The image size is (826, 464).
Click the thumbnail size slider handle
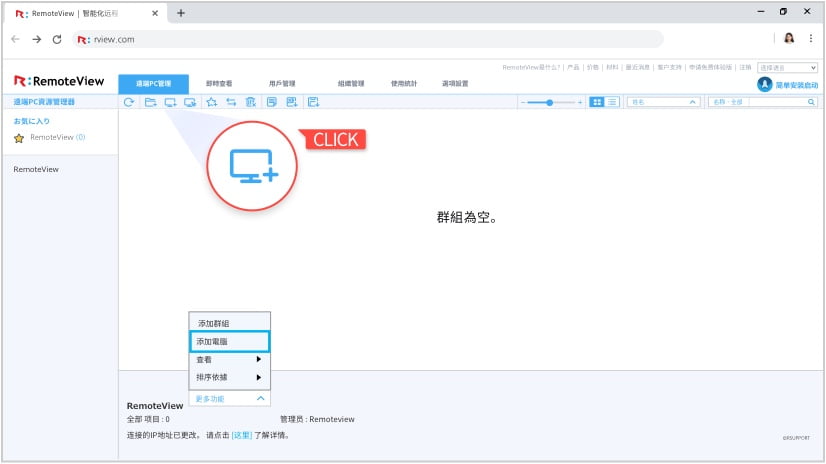click(549, 103)
